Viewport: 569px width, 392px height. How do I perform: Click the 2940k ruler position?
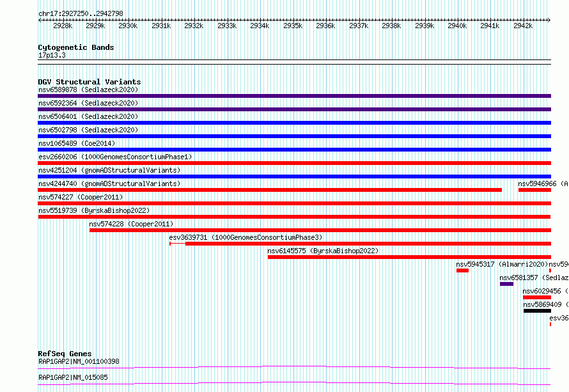point(457,26)
